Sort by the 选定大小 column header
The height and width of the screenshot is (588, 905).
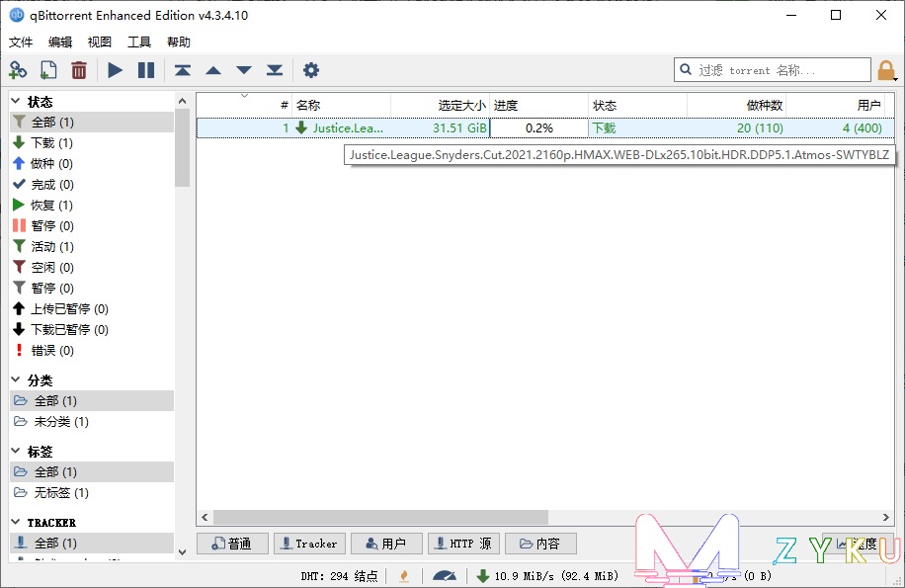tap(441, 105)
